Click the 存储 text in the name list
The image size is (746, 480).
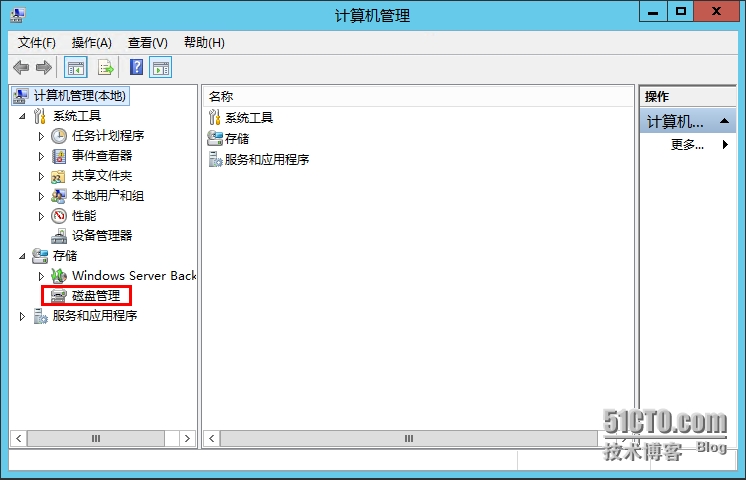point(237,138)
